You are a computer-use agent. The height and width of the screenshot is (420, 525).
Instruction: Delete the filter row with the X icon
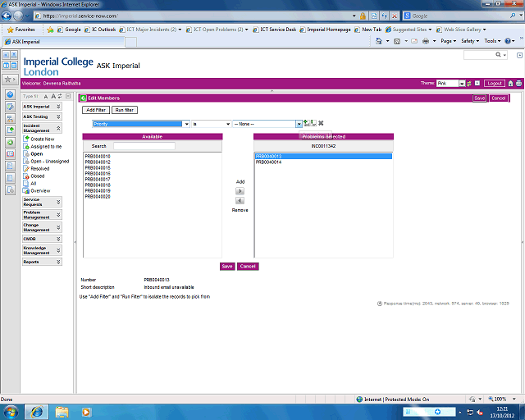click(x=322, y=123)
